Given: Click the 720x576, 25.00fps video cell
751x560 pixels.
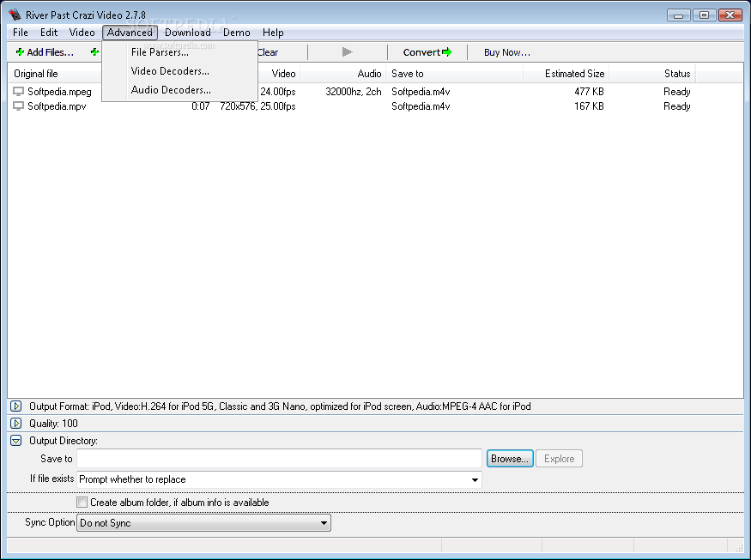Looking at the screenshot, I should point(257,105).
